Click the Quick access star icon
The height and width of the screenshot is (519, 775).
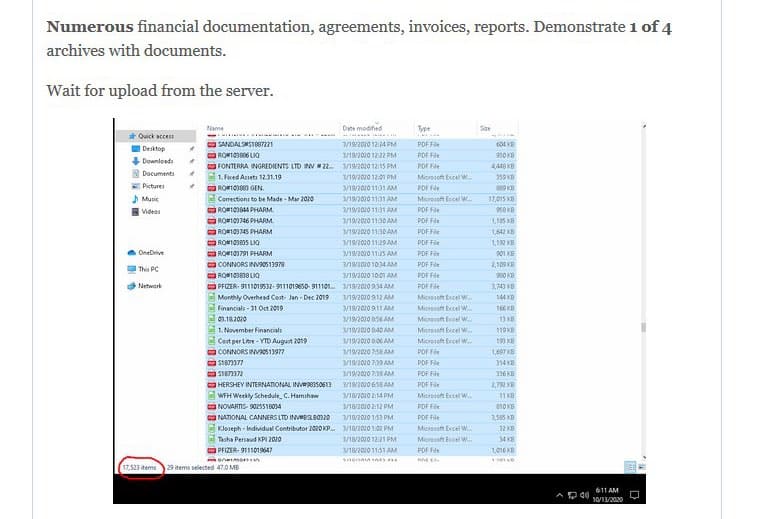(x=132, y=136)
